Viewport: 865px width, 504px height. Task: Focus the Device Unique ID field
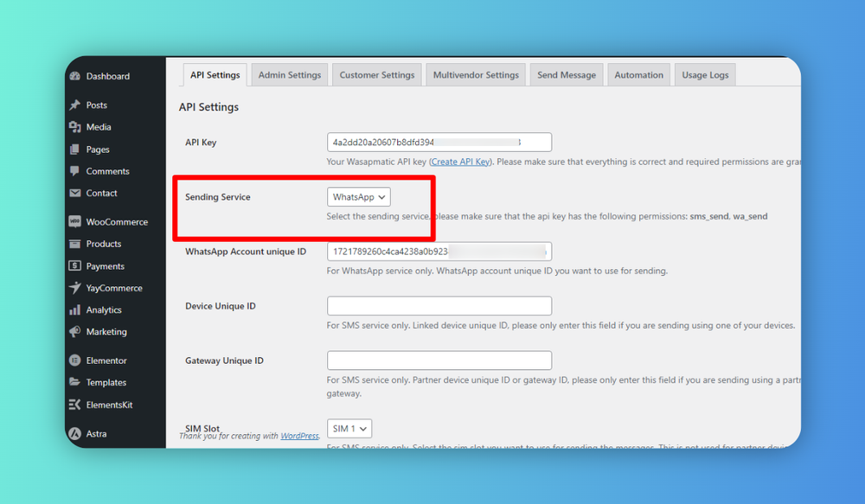[439, 306]
